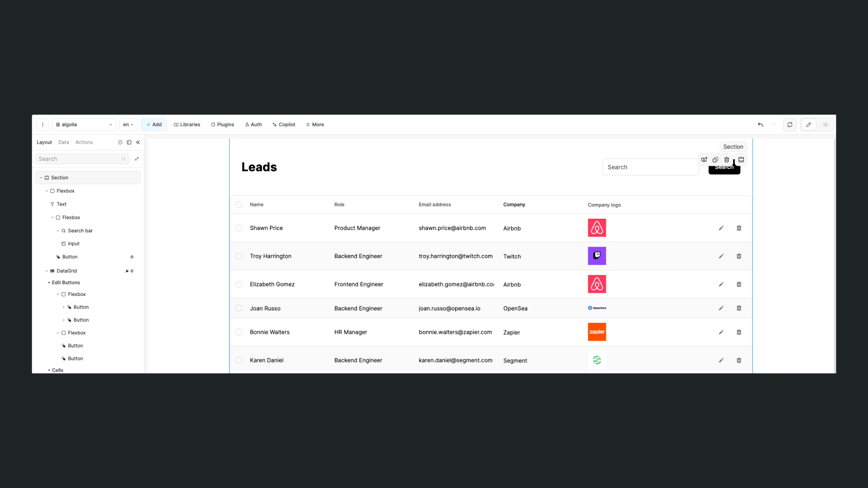Collapse the left sidebar using the double-chevron icon
This screenshot has height=488, width=868.
click(138, 142)
